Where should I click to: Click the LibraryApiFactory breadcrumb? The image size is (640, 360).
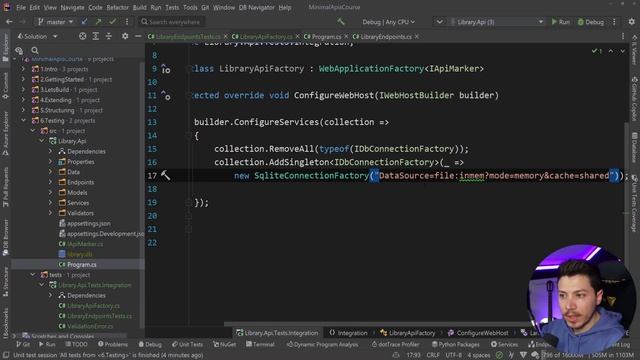[x=407, y=333]
